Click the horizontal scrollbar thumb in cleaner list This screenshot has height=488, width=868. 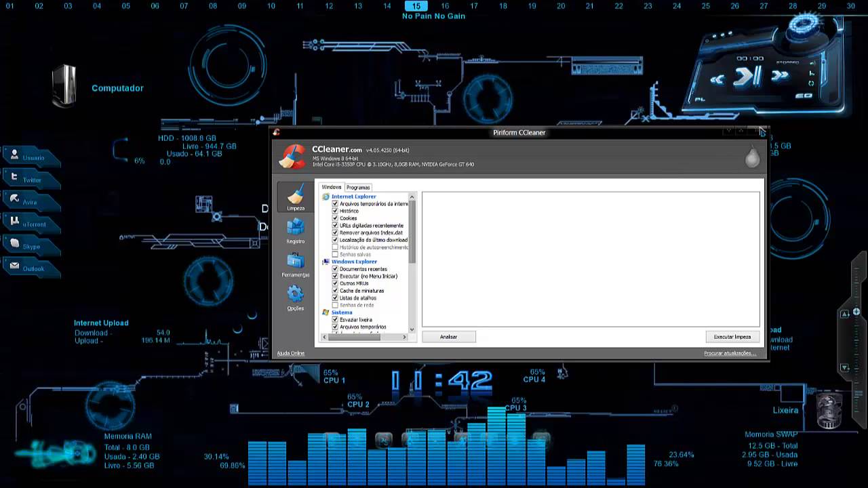tap(355, 336)
